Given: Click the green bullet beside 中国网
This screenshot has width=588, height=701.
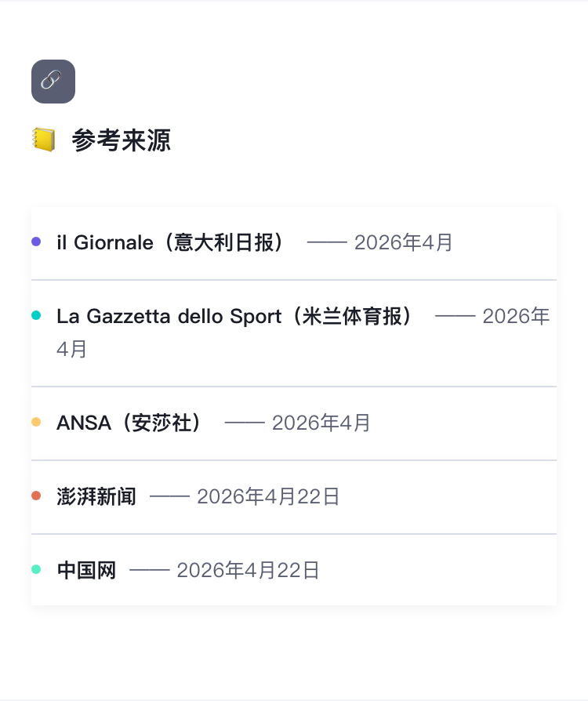Looking at the screenshot, I should click(x=36, y=569).
